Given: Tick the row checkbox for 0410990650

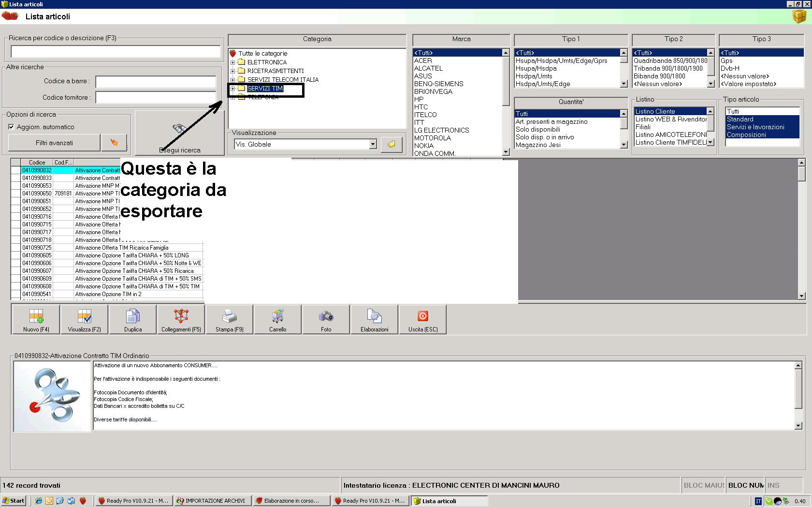Looking at the screenshot, I should pyautogui.click(x=15, y=194).
